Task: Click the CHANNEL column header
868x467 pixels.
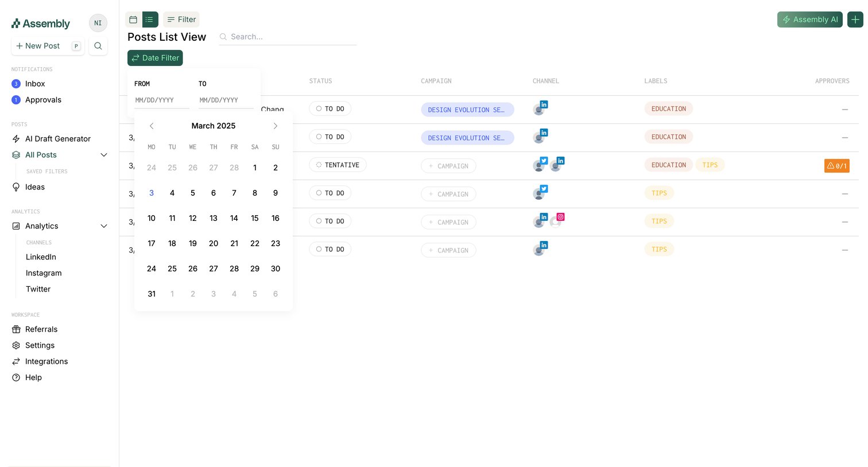Action: 545,81
